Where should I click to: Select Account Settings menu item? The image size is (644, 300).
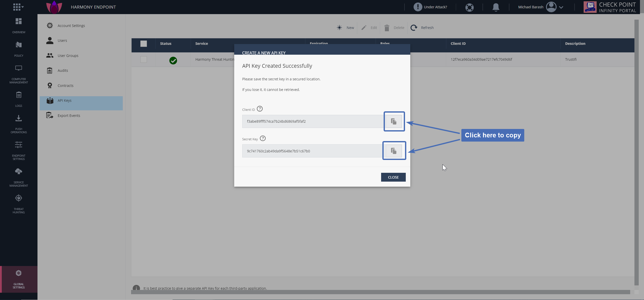point(81,26)
